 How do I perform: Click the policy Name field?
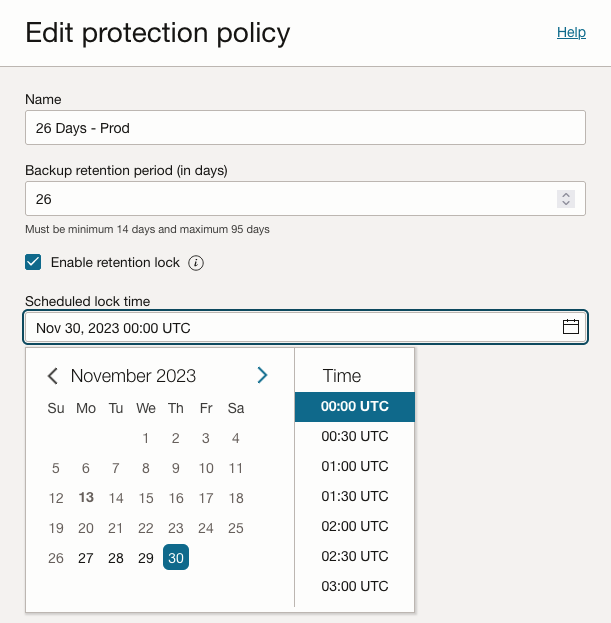[305, 128]
